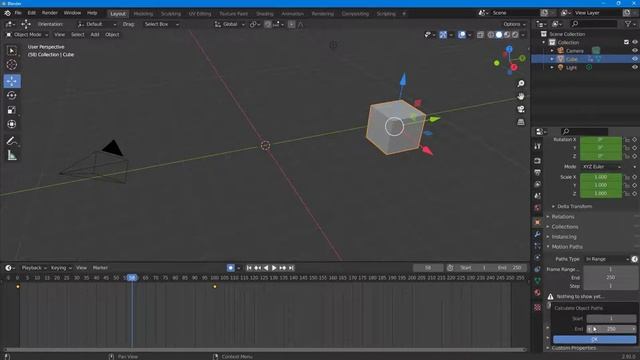This screenshot has width=640, height=360.
Task: Open the File menu
Action: (18, 13)
